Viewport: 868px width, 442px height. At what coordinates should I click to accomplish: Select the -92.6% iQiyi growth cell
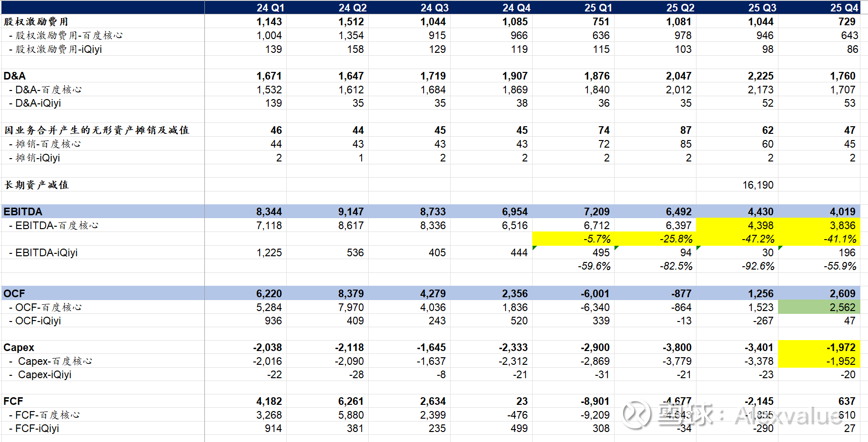758,266
